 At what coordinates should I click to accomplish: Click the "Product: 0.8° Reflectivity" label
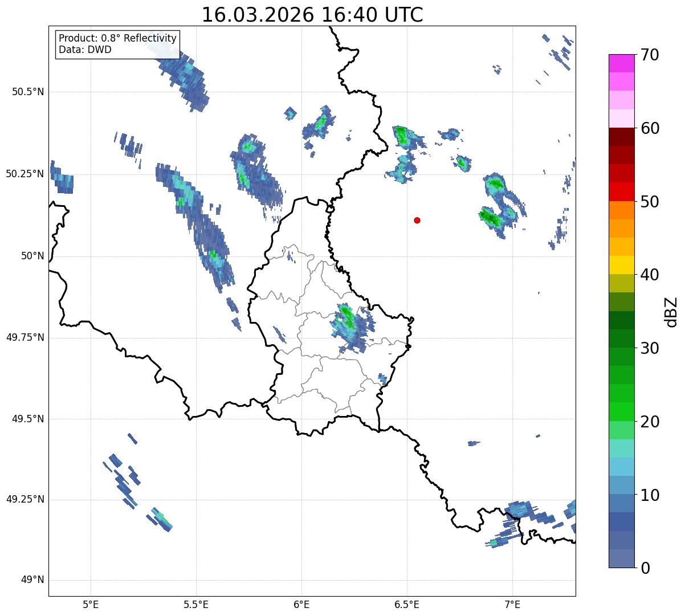(118, 38)
